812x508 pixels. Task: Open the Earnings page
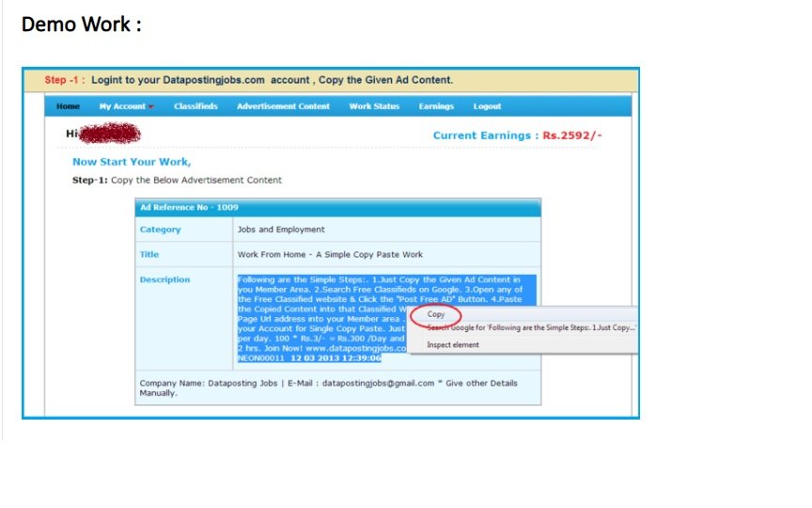pos(436,106)
